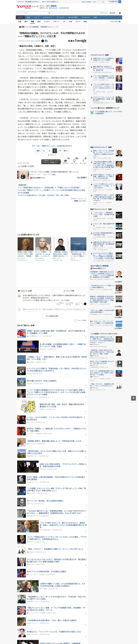Click the キーワードを入力 search field

click(x=32, y=13)
